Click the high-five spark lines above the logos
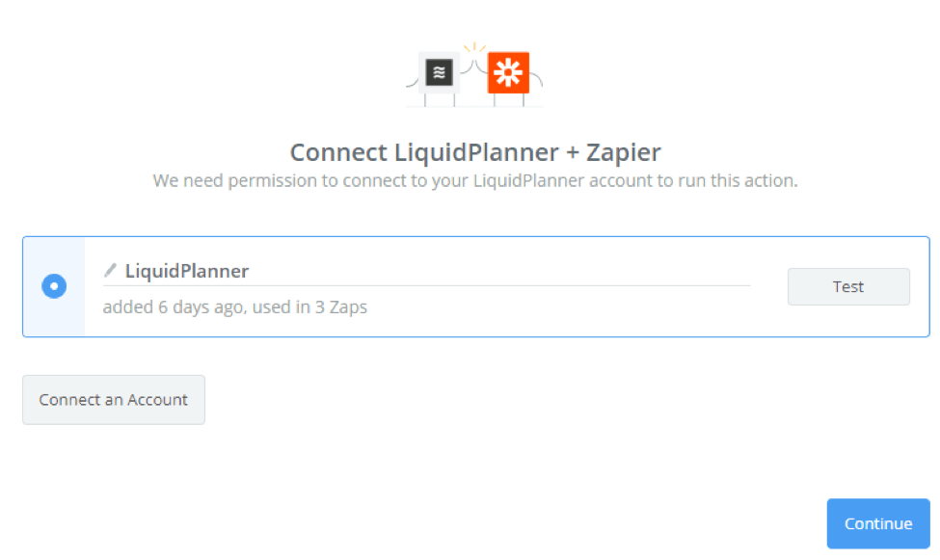Viewport: 940px width, 560px height. coord(474,47)
